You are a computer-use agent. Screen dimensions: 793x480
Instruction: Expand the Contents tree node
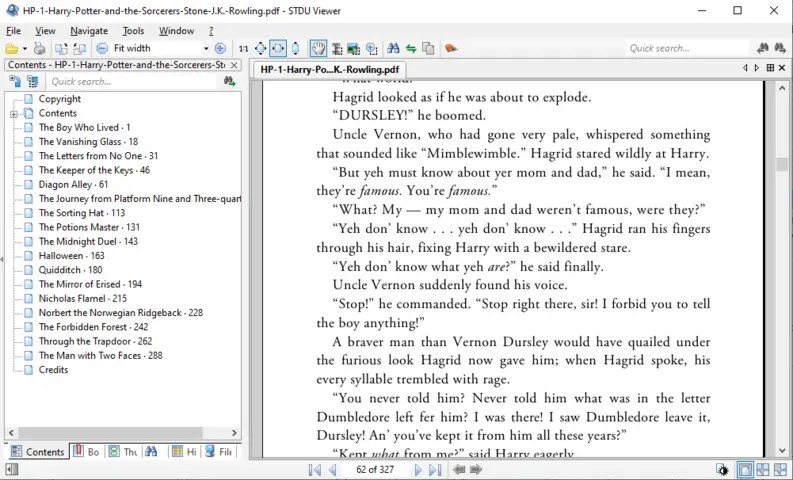[14, 114]
